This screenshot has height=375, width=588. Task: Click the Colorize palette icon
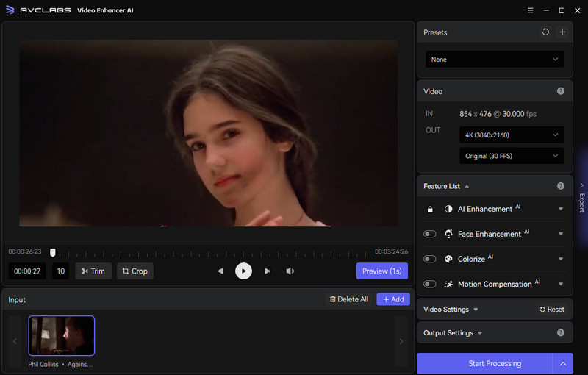click(x=448, y=259)
